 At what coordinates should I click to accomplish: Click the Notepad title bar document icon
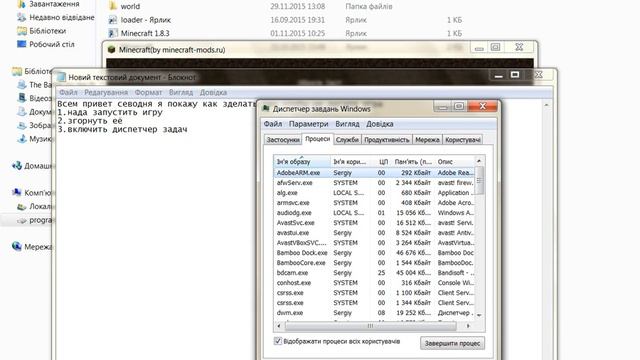pyautogui.click(x=61, y=77)
